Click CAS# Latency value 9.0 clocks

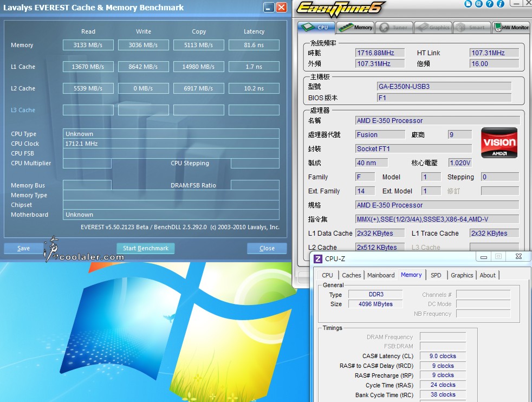[x=443, y=356]
